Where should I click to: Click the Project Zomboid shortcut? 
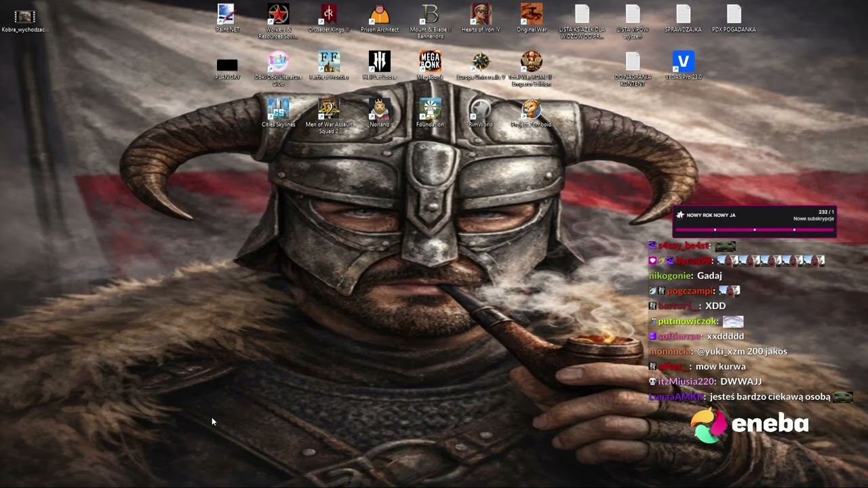tap(532, 113)
